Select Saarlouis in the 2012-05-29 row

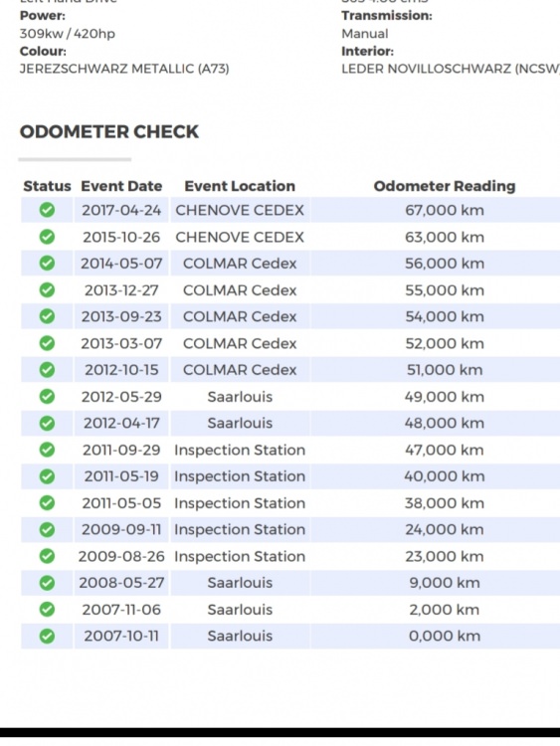240,397
